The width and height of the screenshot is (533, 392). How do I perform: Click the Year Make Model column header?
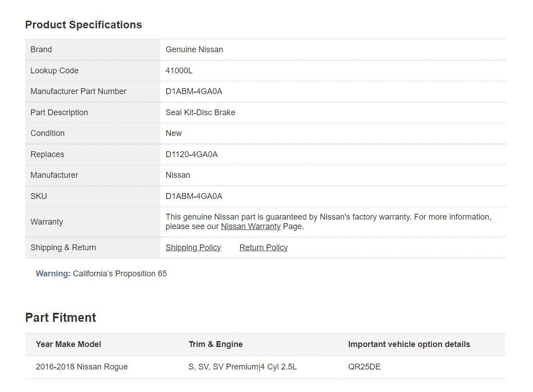click(68, 344)
